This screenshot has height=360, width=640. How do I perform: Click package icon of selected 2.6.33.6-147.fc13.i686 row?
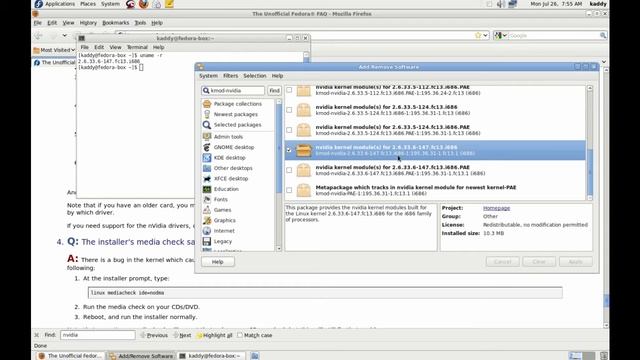tap(304, 150)
